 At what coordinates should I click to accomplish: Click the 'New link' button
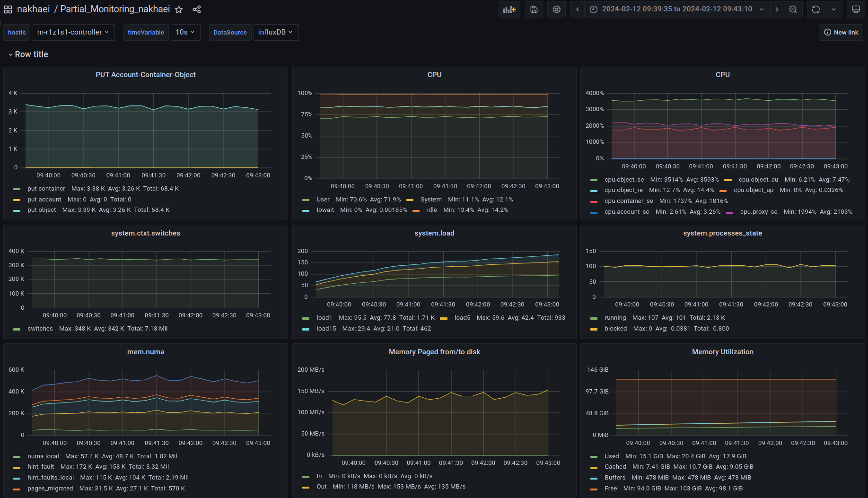pyautogui.click(x=841, y=32)
